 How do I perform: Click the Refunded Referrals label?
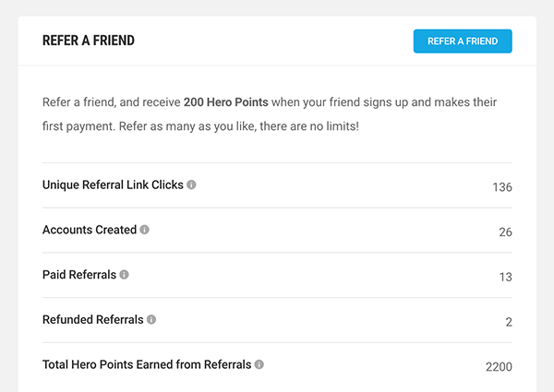[x=92, y=319]
